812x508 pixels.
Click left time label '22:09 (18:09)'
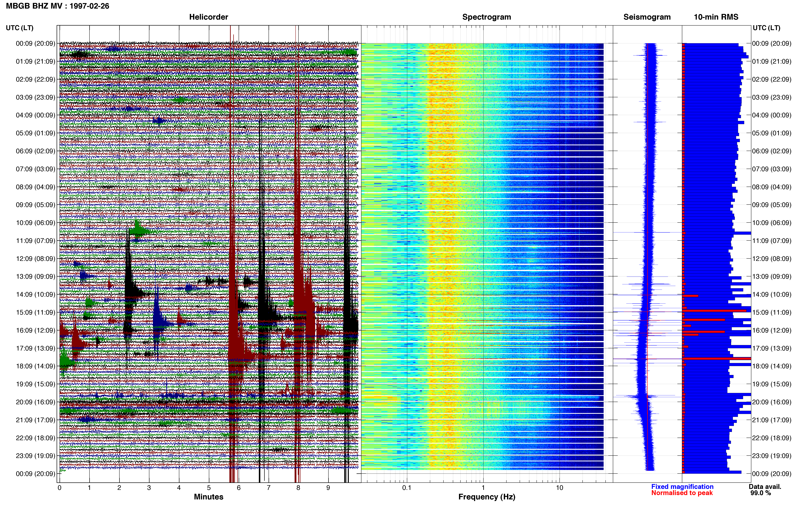pyautogui.click(x=36, y=438)
